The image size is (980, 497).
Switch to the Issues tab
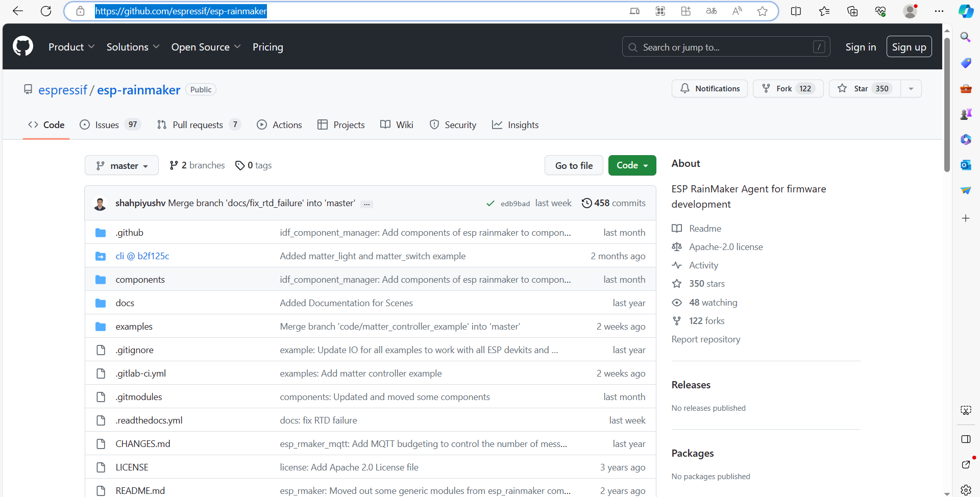pos(110,125)
